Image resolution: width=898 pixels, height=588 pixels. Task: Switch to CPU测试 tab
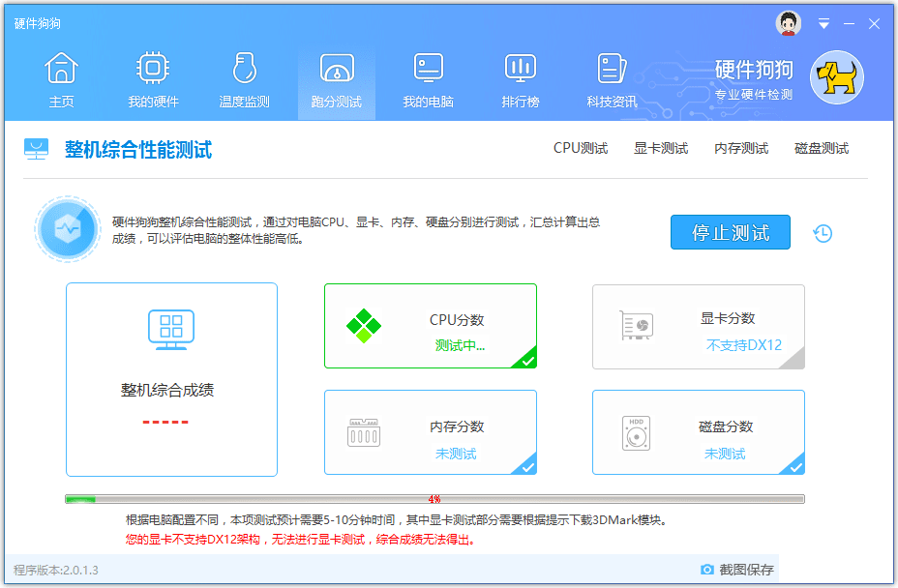click(x=581, y=148)
